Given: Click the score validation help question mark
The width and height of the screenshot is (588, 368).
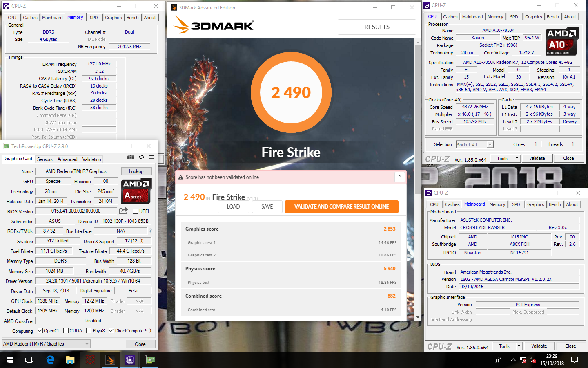Looking at the screenshot, I should pyautogui.click(x=399, y=177).
